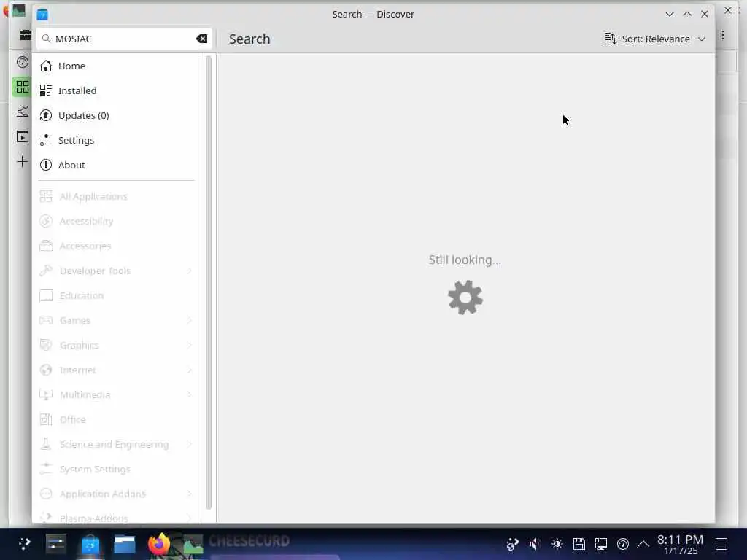The width and height of the screenshot is (747, 560).
Task: Select the Accessories category
Action: (x=117, y=246)
